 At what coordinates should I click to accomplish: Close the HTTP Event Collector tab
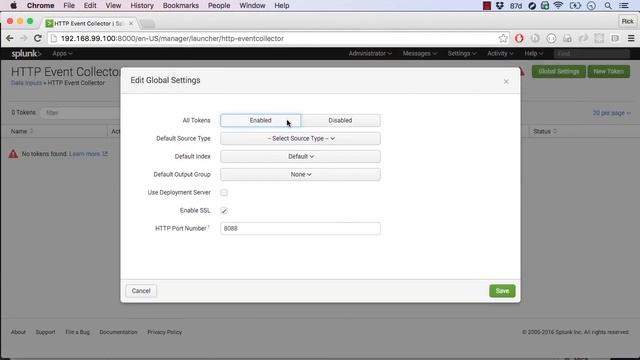click(131, 24)
